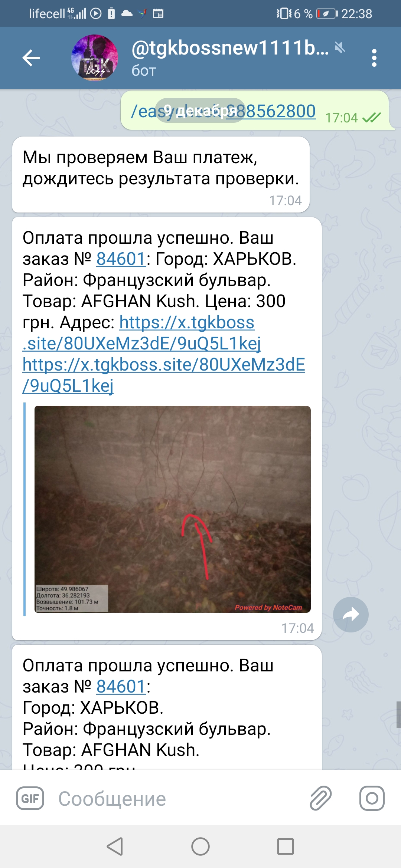401x868 pixels.
Task: Open order 84601 link in second message
Action: pos(121,687)
